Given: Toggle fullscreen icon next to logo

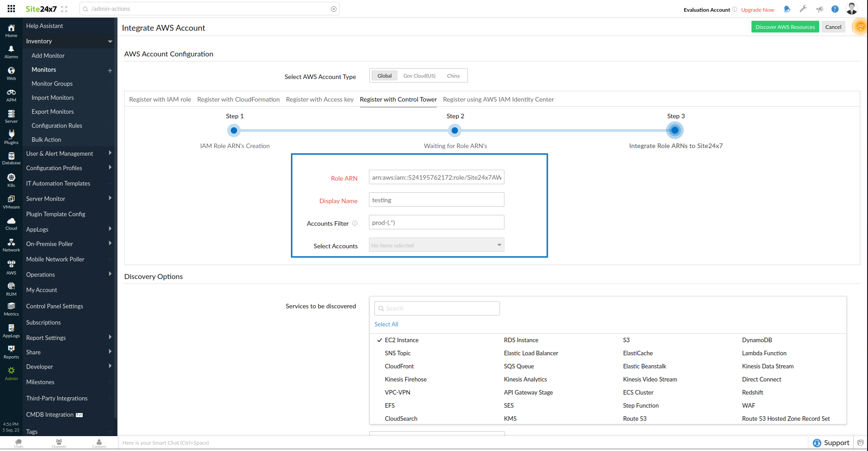Looking at the screenshot, I should tap(64, 9).
